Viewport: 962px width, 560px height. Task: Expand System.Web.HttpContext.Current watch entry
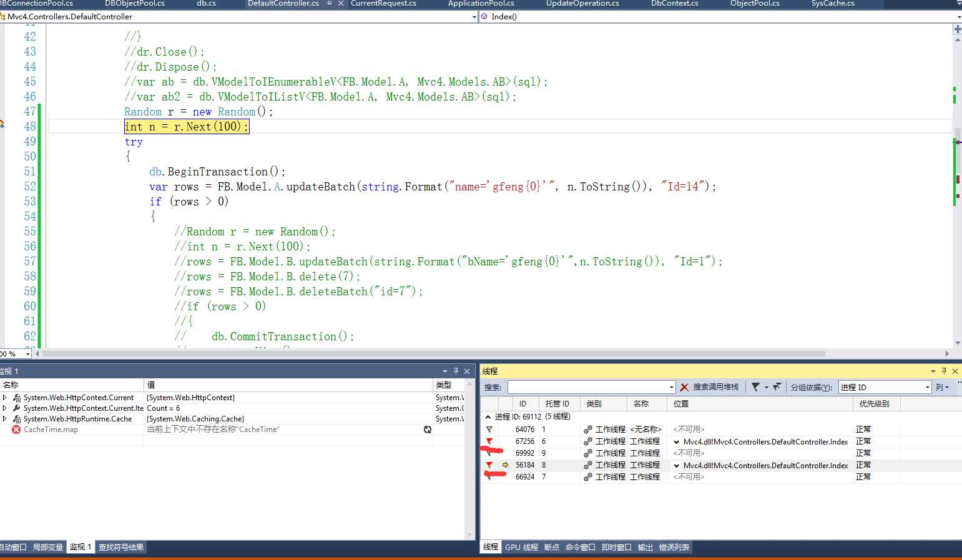click(5, 398)
